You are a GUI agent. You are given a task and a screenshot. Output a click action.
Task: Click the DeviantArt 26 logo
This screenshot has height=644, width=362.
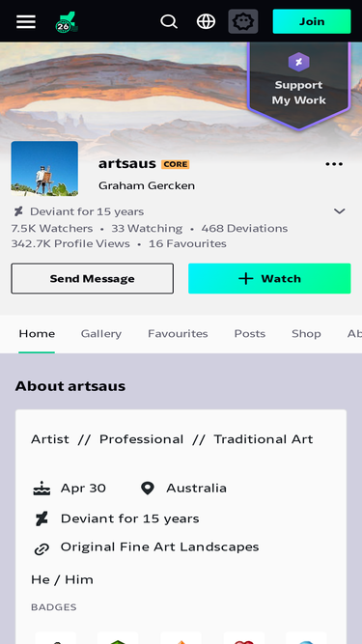click(67, 22)
